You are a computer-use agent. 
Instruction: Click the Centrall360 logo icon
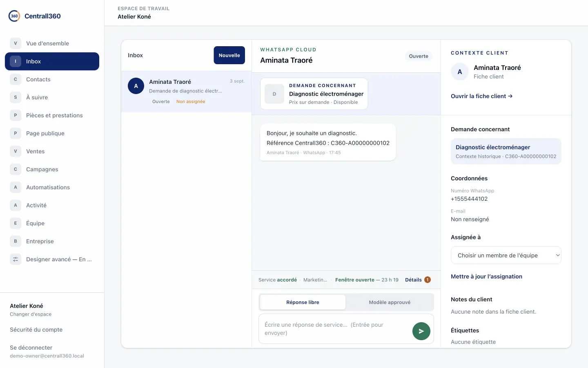[14, 16]
